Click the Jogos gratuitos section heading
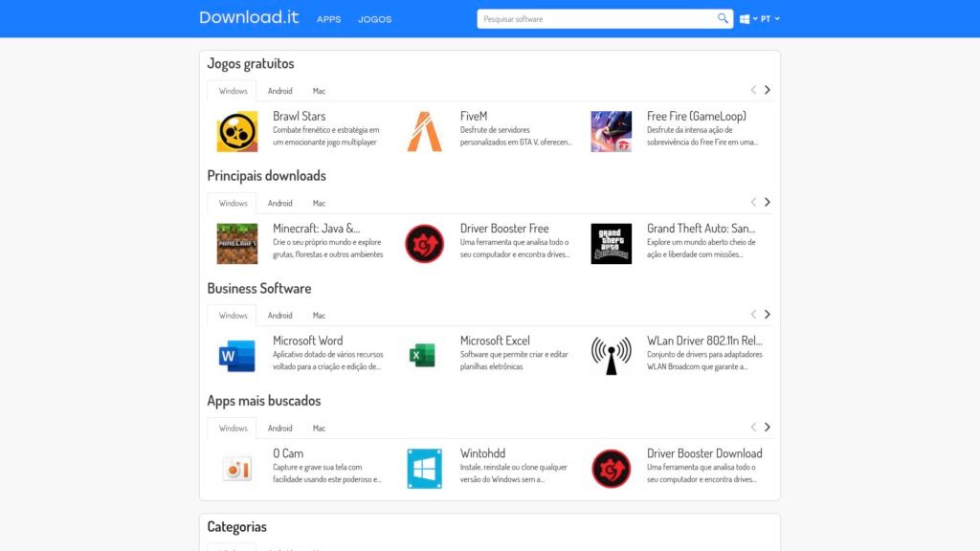Screen dimensions: 980x551 [251, 64]
